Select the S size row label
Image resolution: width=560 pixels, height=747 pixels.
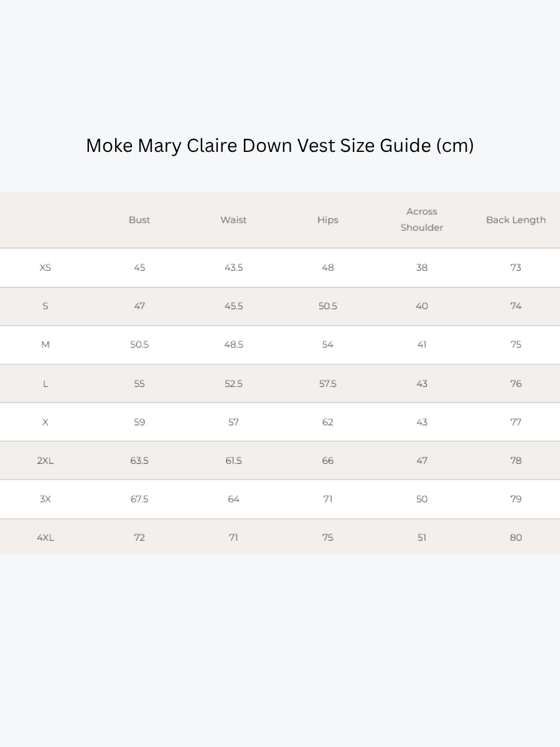45,306
